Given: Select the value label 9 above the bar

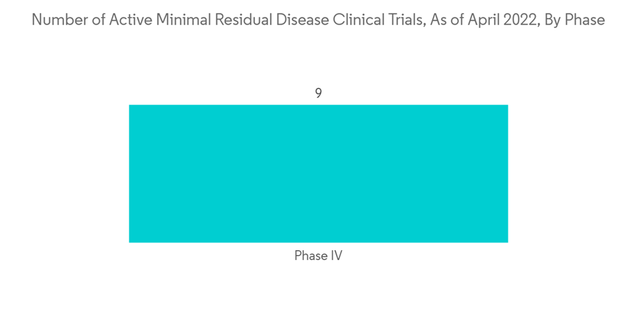Looking at the screenshot, I should click(x=318, y=94).
